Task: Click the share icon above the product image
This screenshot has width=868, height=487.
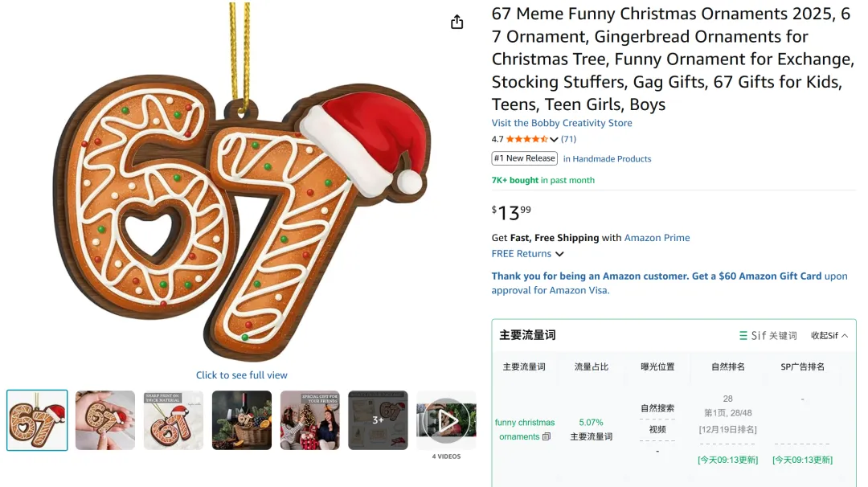Action: click(x=457, y=23)
